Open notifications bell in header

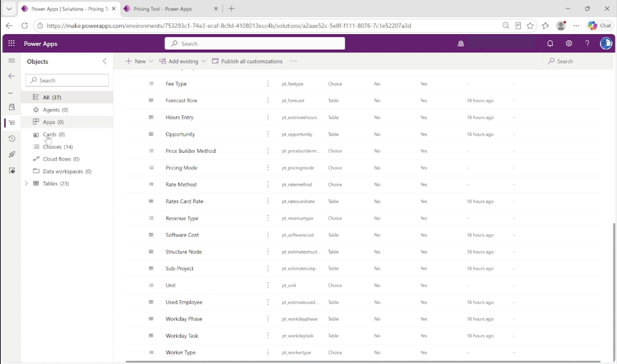pos(550,43)
